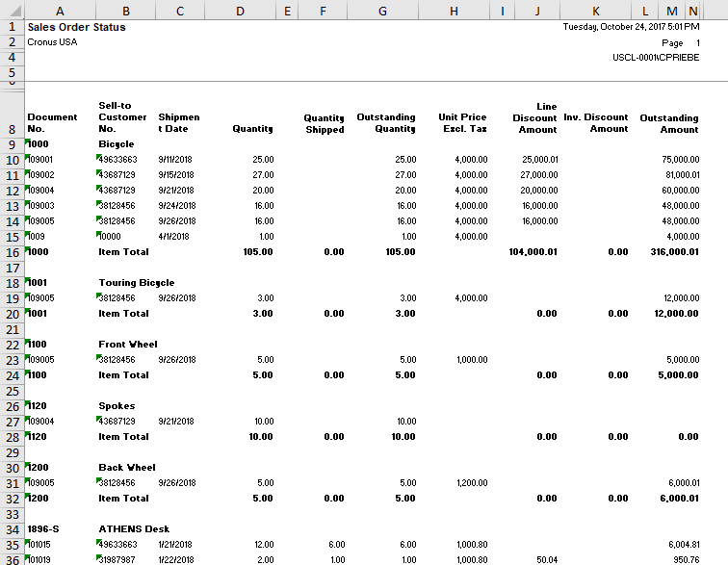Click the 50.04 line discount amount
Image resolution: width=728 pixels, height=565 pixels.
(x=545, y=560)
